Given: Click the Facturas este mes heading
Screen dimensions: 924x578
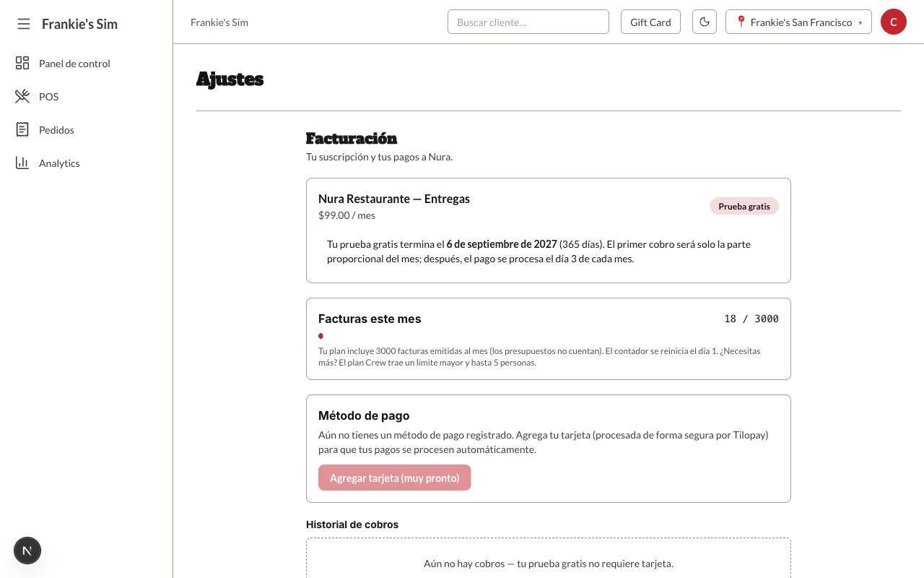Looking at the screenshot, I should [x=370, y=319].
